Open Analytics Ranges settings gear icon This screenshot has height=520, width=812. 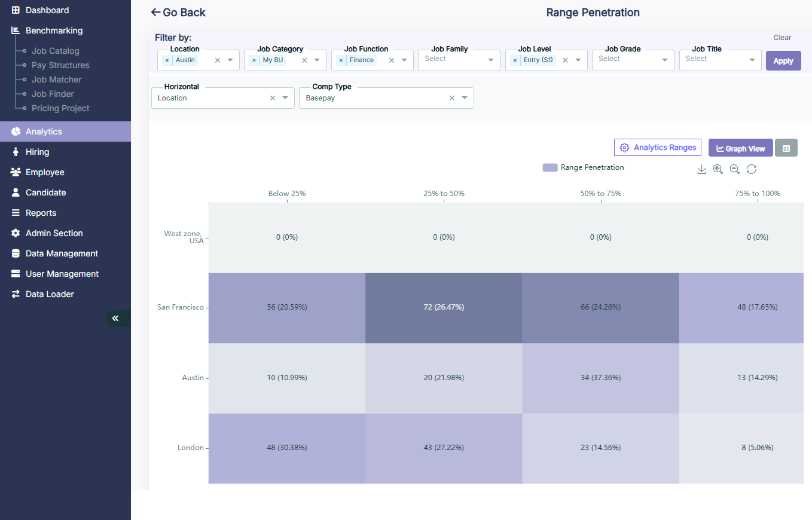pyautogui.click(x=624, y=147)
